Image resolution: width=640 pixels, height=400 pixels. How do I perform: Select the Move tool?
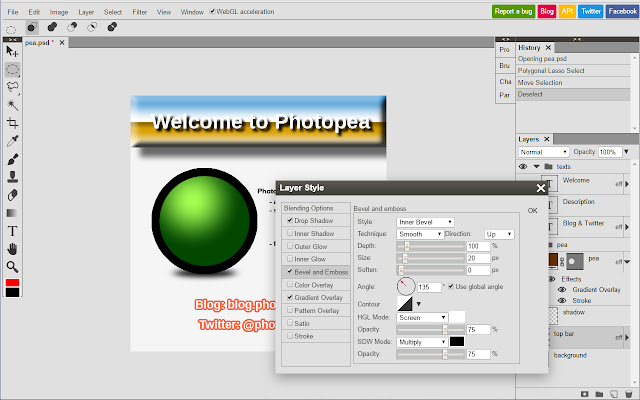12,51
